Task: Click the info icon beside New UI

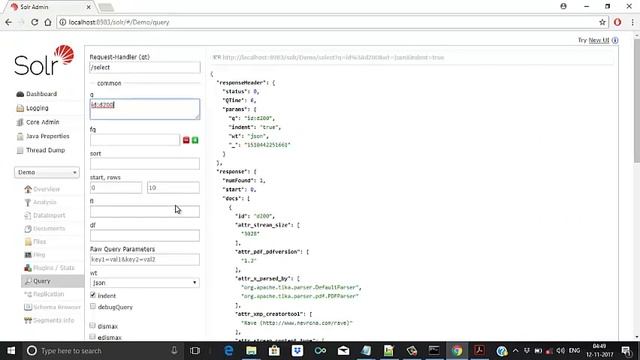Action: (x=615, y=40)
